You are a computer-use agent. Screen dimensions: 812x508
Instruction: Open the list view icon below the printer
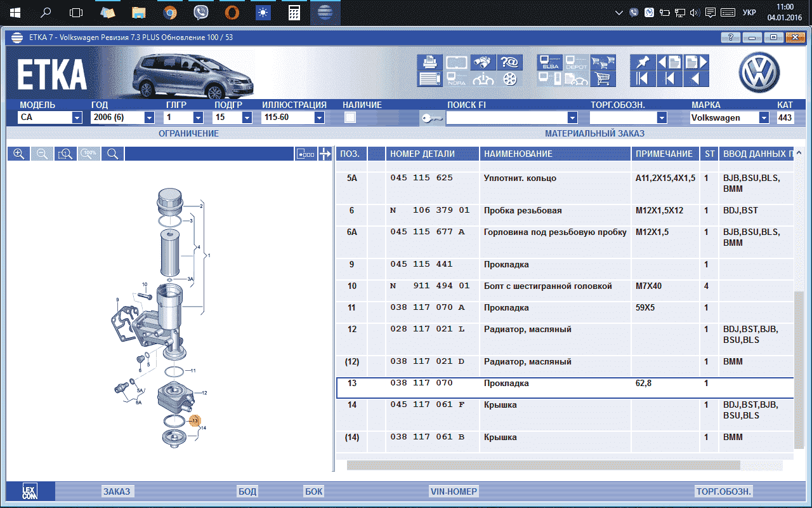[x=429, y=79]
